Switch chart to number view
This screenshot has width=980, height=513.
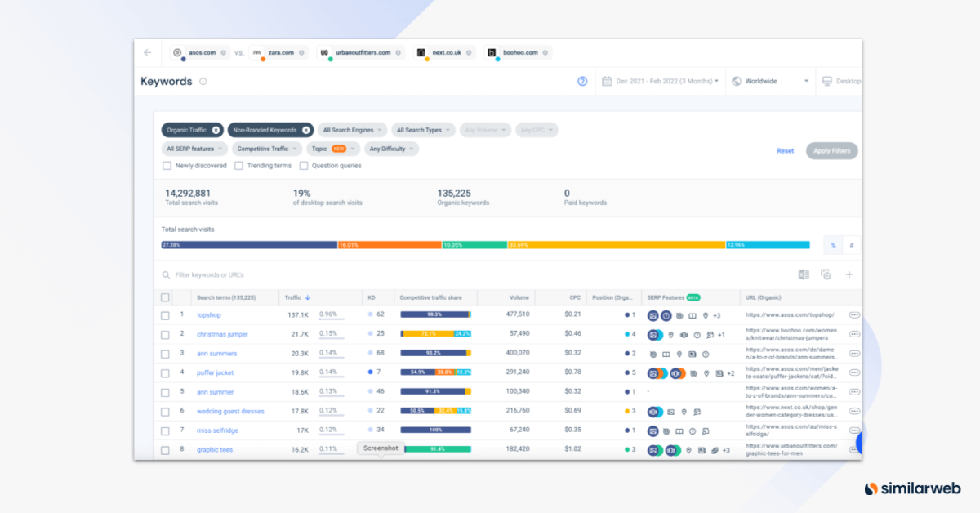click(851, 245)
